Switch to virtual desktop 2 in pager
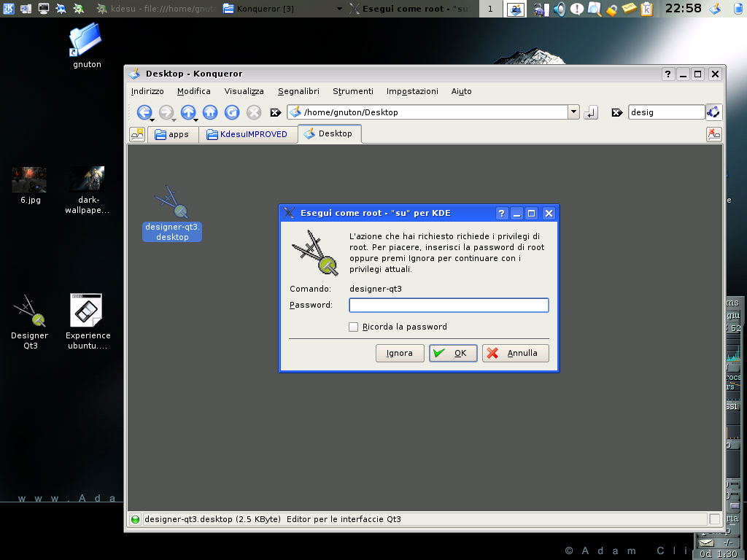 516,9
